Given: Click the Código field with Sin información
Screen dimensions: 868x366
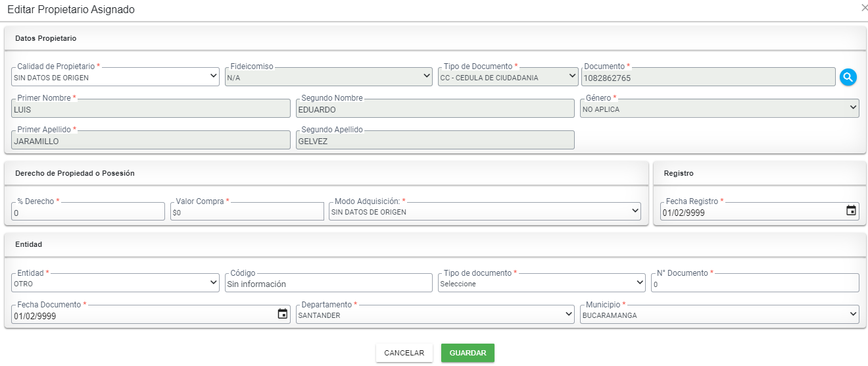Looking at the screenshot, I should tap(328, 282).
